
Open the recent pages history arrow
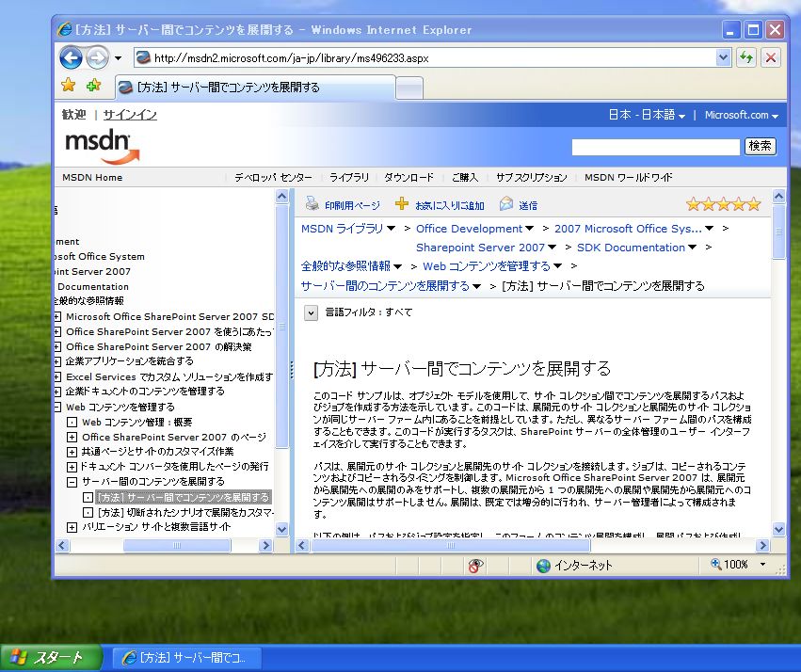(118, 58)
